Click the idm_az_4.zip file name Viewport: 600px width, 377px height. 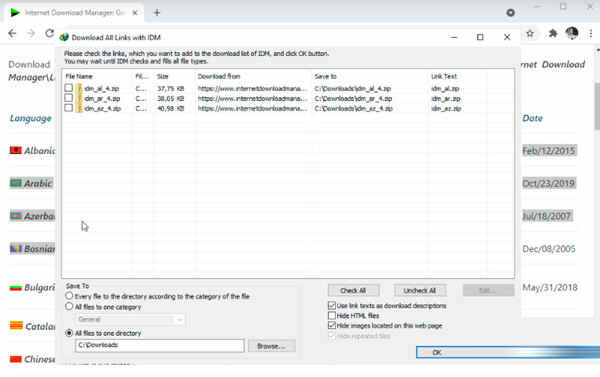pyautogui.click(x=103, y=108)
